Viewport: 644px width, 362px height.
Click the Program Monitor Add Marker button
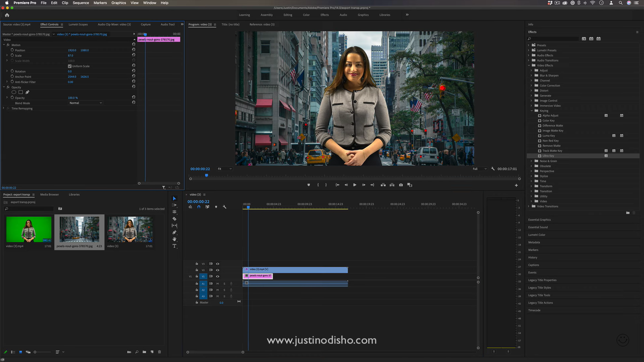[x=308, y=185]
